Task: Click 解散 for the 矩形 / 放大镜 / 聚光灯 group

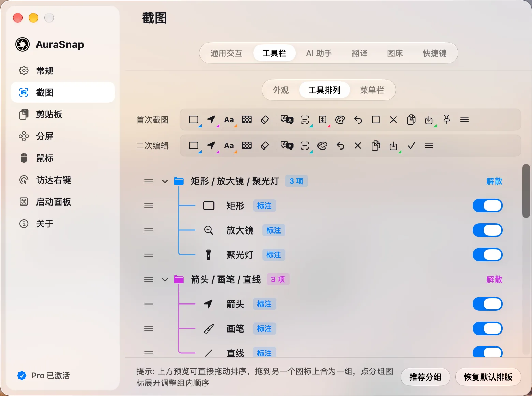Action: (x=494, y=181)
